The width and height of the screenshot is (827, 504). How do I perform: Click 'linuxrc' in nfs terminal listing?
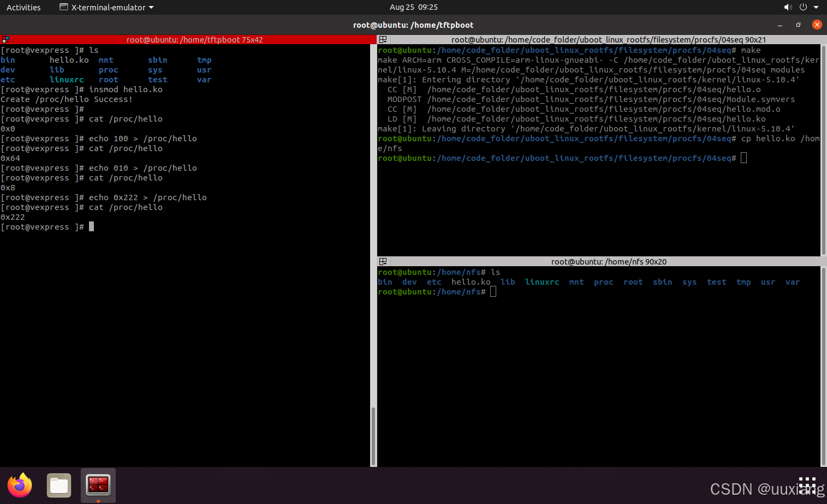pos(542,282)
